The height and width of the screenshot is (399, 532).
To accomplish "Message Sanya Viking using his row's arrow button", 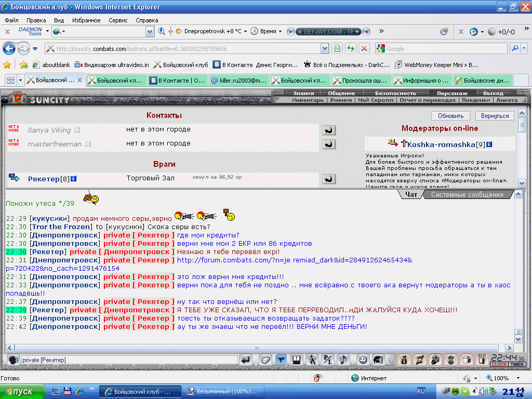I will 329,130.
